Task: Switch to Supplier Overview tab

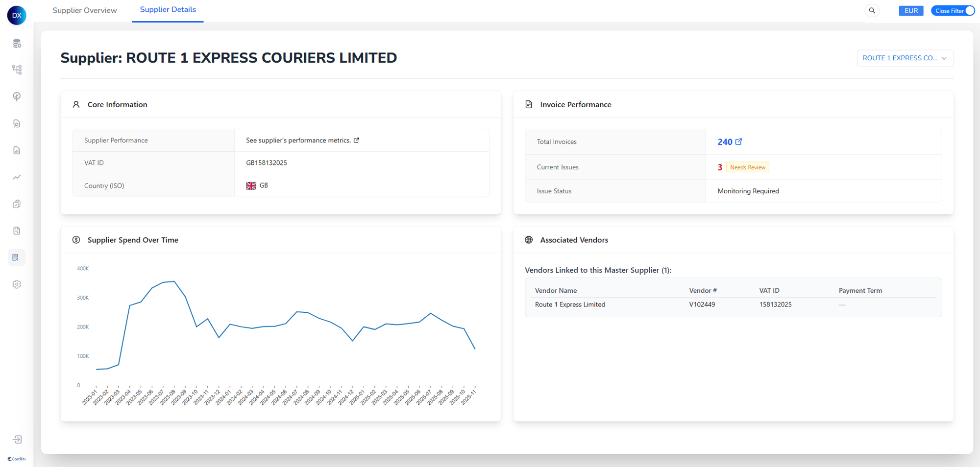Action: click(x=85, y=10)
